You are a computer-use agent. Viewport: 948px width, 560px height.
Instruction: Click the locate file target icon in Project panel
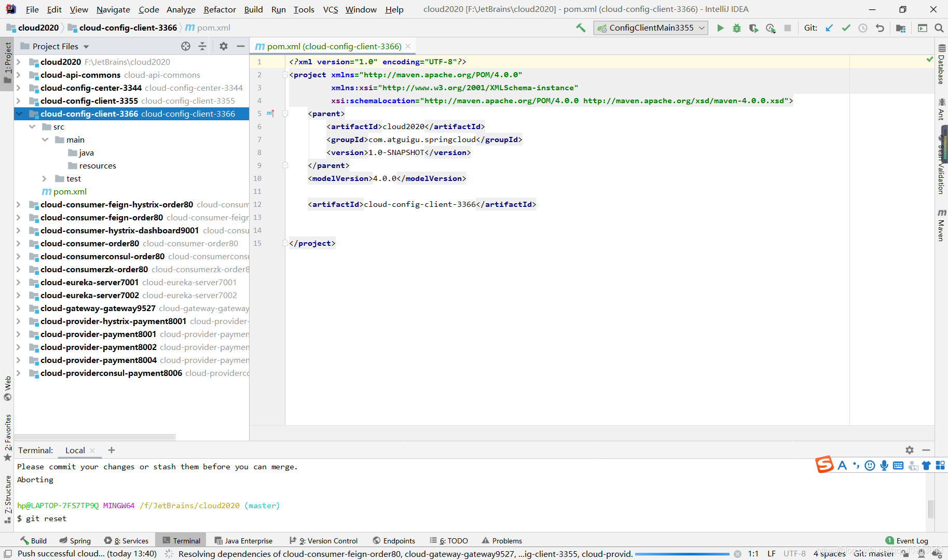tap(186, 46)
